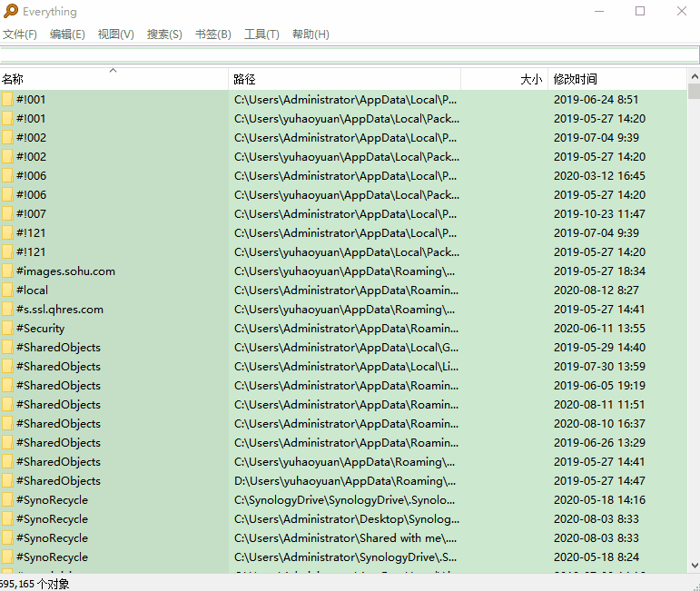The width and height of the screenshot is (700, 591).
Task: Click path C:\Users\Administrator\AppData\Local\G...
Action: tap(346, 348)
